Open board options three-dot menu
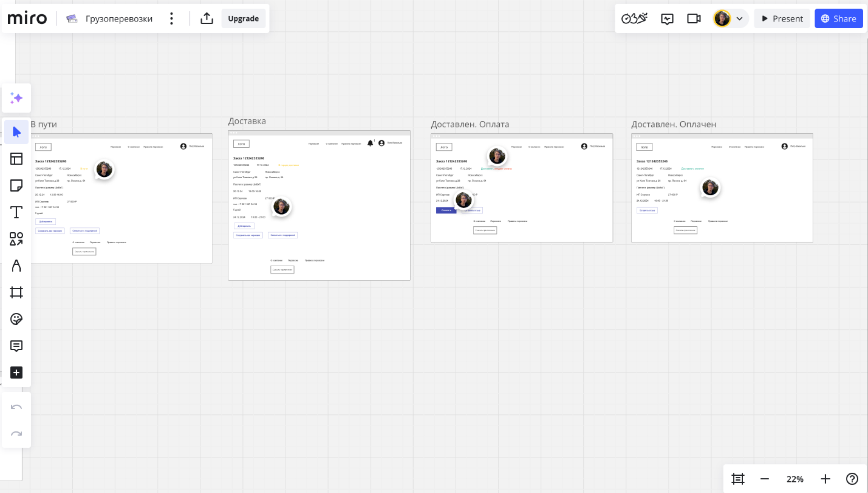Viewport: 868px width, 493px height. pyautogui.click(x=171, y=18)
